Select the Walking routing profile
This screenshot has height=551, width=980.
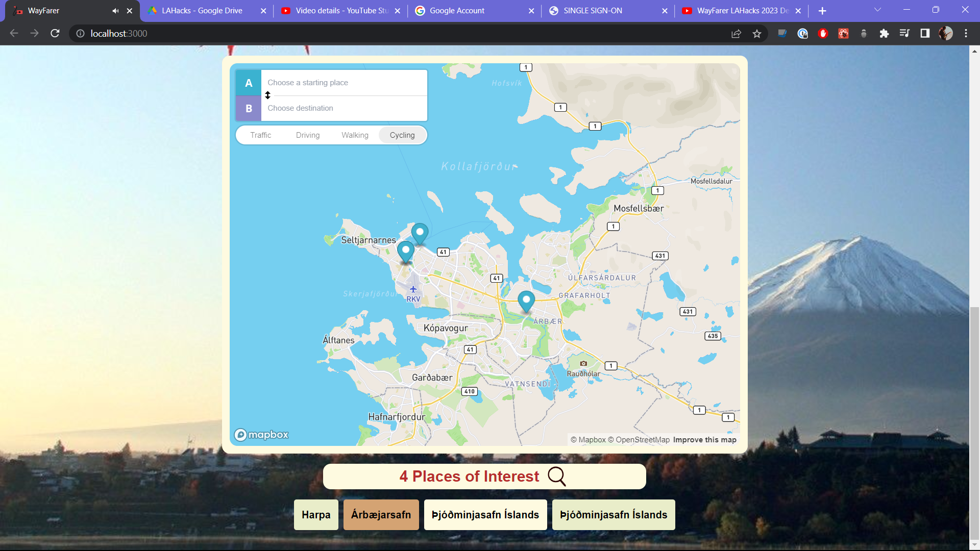[x=355, y=135]
